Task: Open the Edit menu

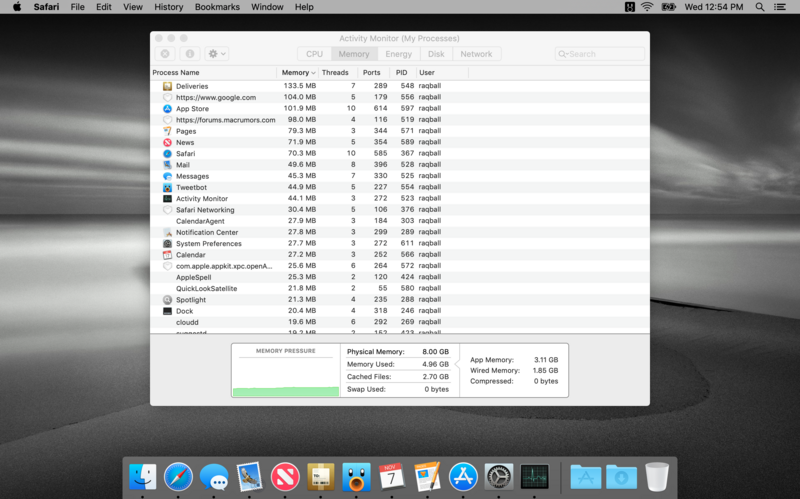Action: click(104, 7)
